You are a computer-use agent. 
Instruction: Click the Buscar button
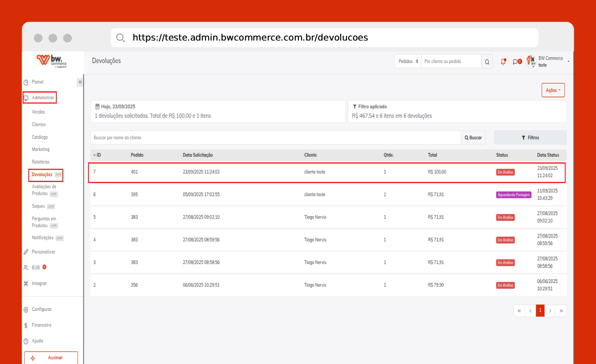tap(473, 138)
